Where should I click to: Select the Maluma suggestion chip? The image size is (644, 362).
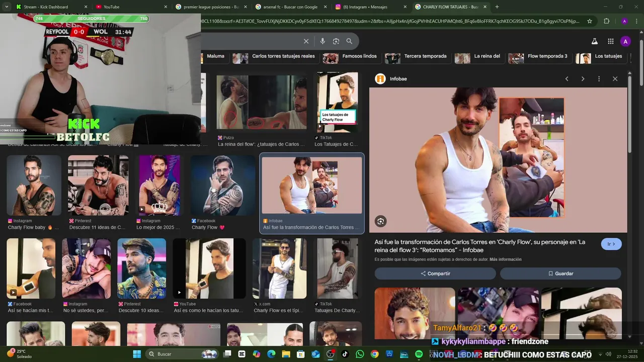pos(215,56)
